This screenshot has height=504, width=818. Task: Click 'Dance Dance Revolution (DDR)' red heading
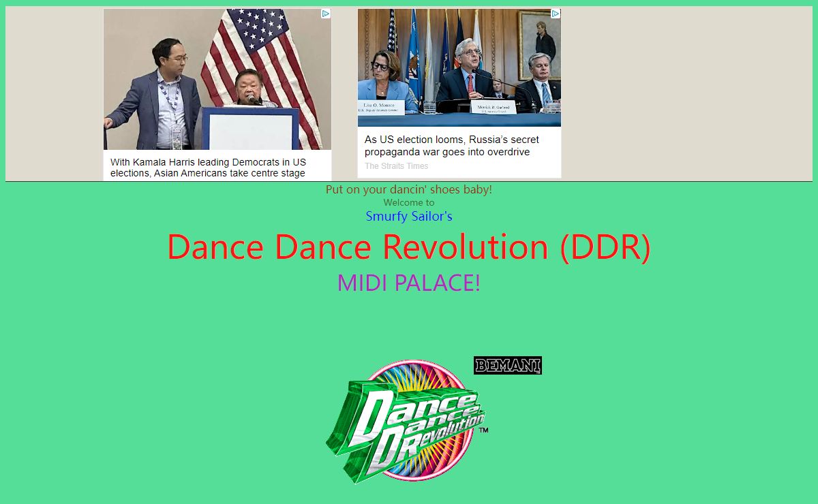(409, 247)
